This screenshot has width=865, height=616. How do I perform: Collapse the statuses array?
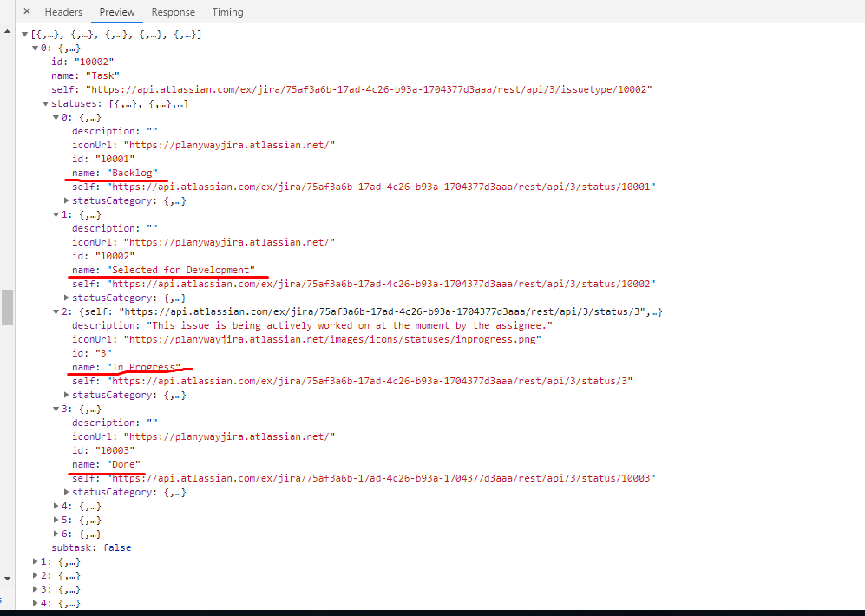pyautogui.click(x=45, y=103)
